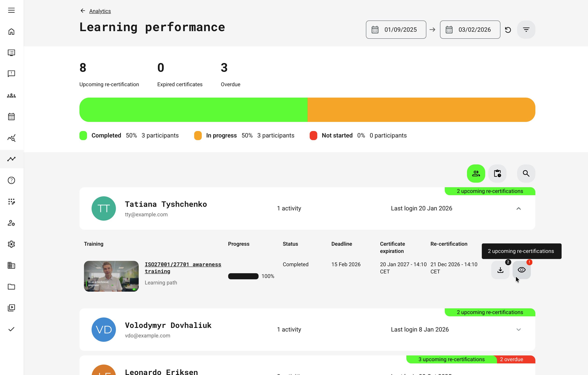Image resolution: width=588 pixels, height=375 pixels.
Task: Select the Analytics search-graph sidebar icon
Action: point(11,138)
